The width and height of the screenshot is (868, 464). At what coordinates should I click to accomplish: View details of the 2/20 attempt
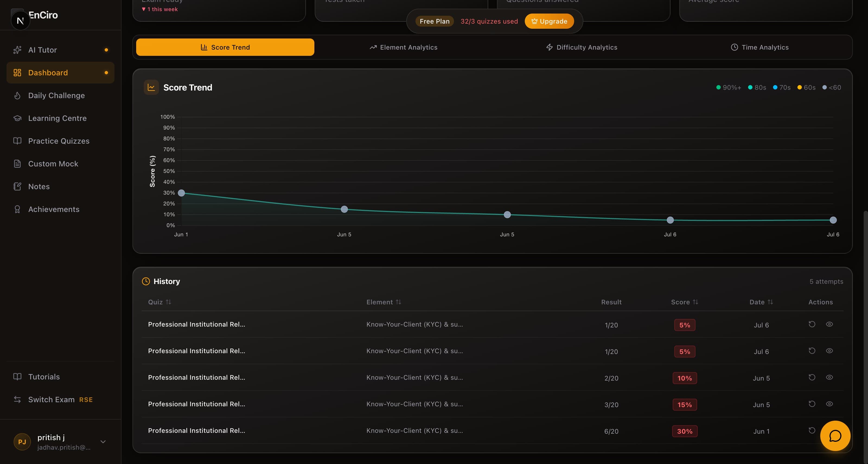tap(829, 378)
